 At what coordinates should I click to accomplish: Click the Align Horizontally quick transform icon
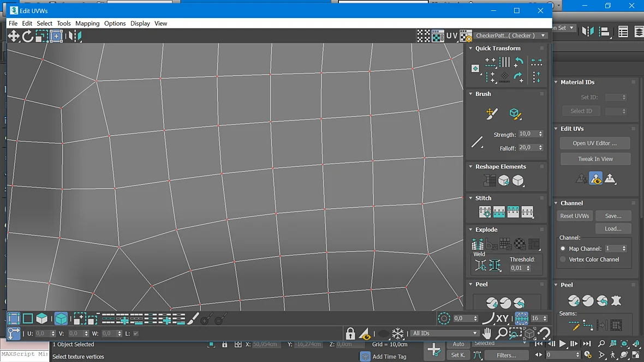491,62
